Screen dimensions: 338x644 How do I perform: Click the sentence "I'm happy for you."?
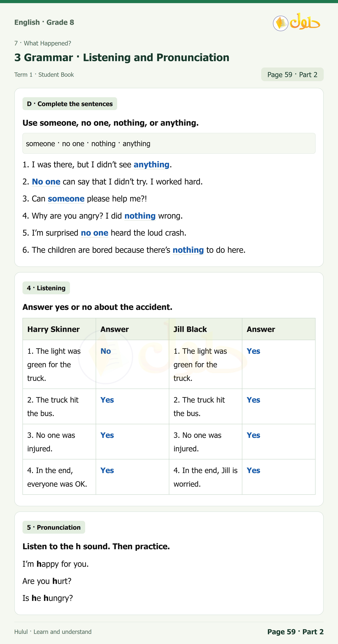56,564
